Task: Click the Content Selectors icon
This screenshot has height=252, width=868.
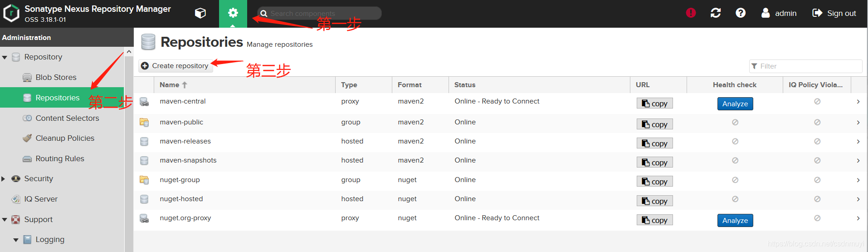Action: 27,118
